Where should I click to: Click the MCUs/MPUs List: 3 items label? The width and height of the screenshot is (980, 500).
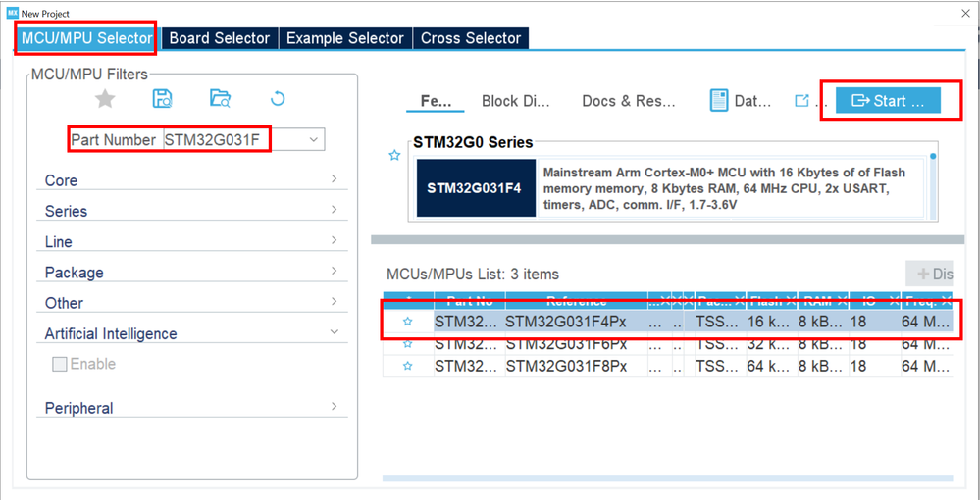point(473,274)
